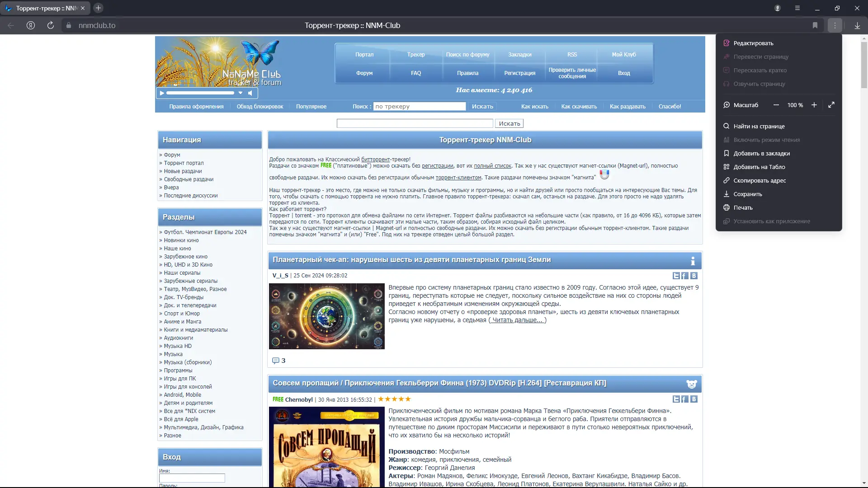Click the bookmark icon in address bar

(x=815, y=25)
